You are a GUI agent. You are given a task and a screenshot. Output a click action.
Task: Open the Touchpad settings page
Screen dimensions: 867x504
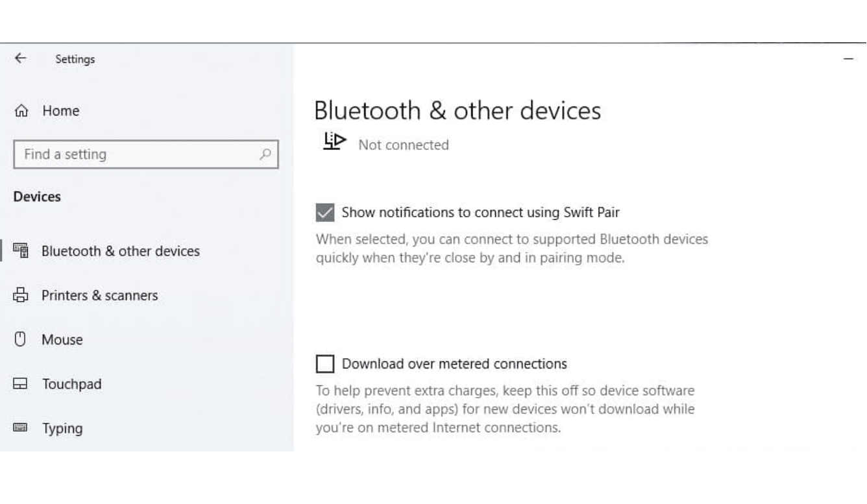click(x=71, y=384)
